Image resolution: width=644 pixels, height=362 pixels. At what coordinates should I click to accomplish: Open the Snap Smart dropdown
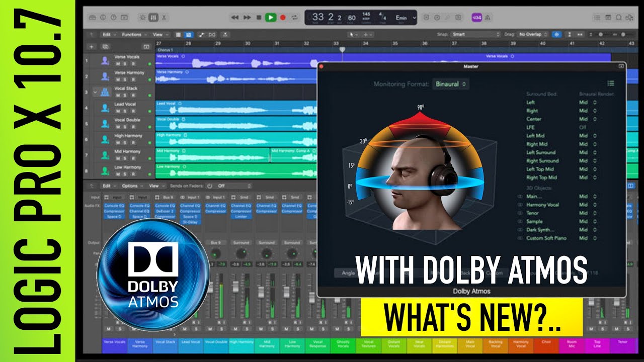[476, 35]
